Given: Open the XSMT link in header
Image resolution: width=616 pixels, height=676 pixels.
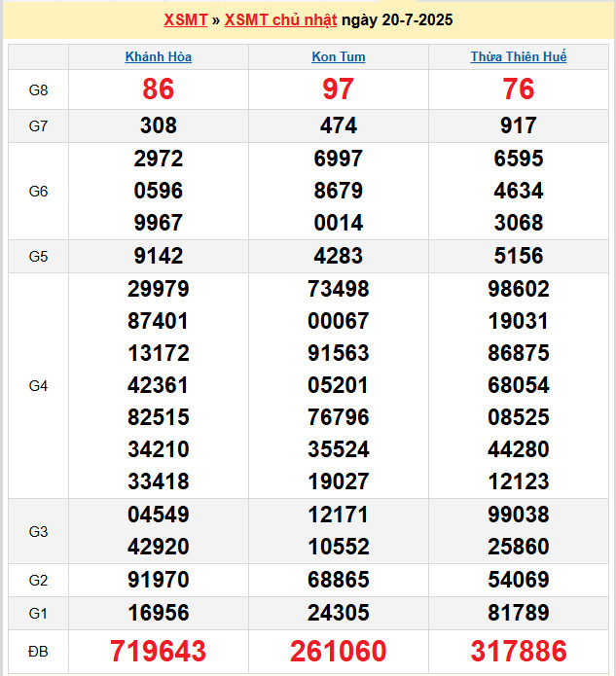Looking at the screenshot, I should tap(186, 19).
